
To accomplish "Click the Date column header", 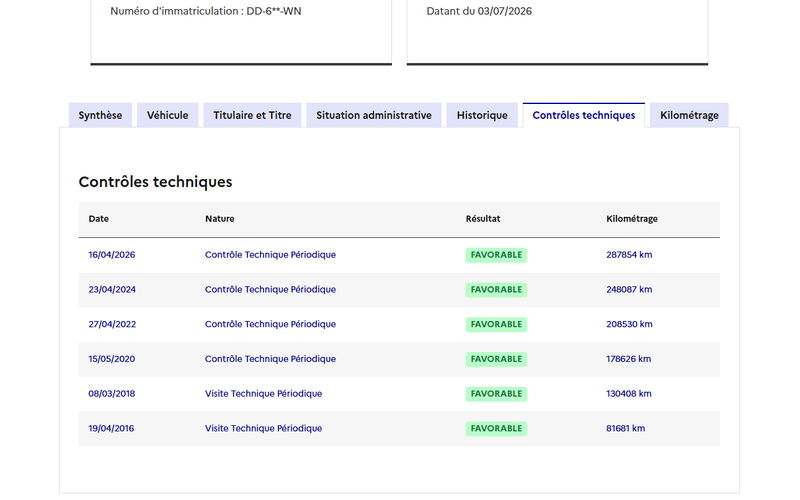I will pos(98,219).
